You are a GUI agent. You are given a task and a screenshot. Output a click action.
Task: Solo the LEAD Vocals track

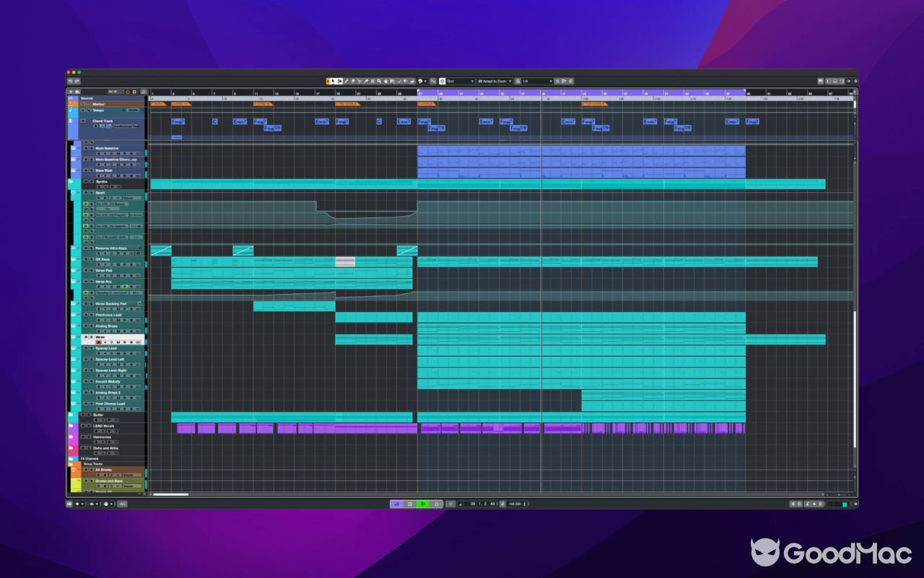coord(89,426)
